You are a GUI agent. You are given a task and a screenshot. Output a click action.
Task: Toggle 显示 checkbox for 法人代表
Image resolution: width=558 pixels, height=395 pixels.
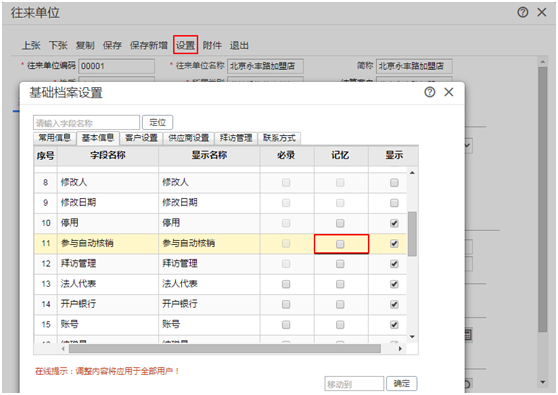[x=394, y=284]
